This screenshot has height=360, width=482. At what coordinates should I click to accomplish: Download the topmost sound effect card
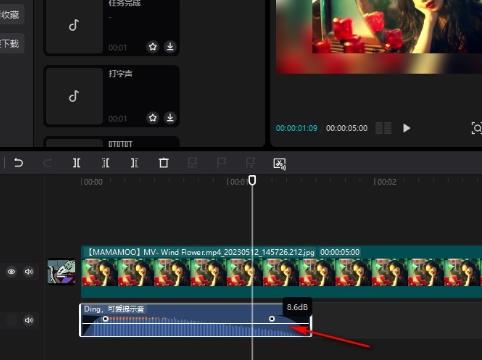point(170,47)
